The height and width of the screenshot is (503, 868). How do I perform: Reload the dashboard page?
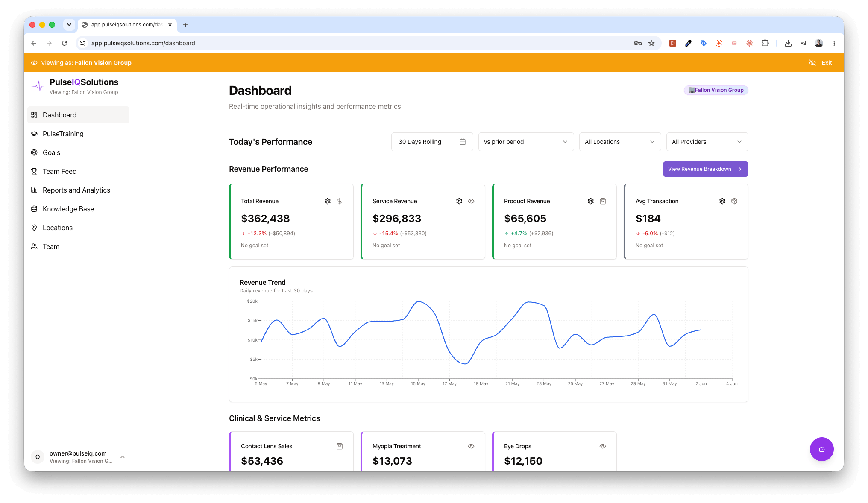coord(65,43)
